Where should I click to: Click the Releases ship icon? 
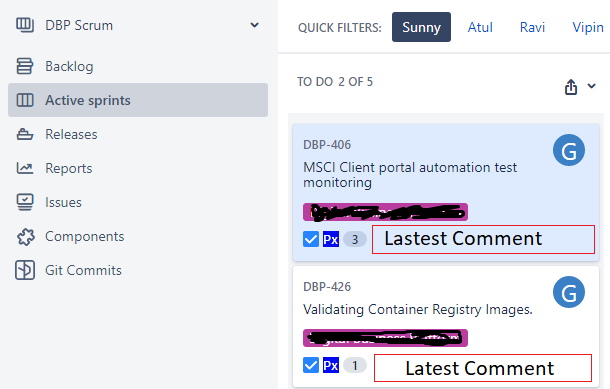click(x=25, y=134)
